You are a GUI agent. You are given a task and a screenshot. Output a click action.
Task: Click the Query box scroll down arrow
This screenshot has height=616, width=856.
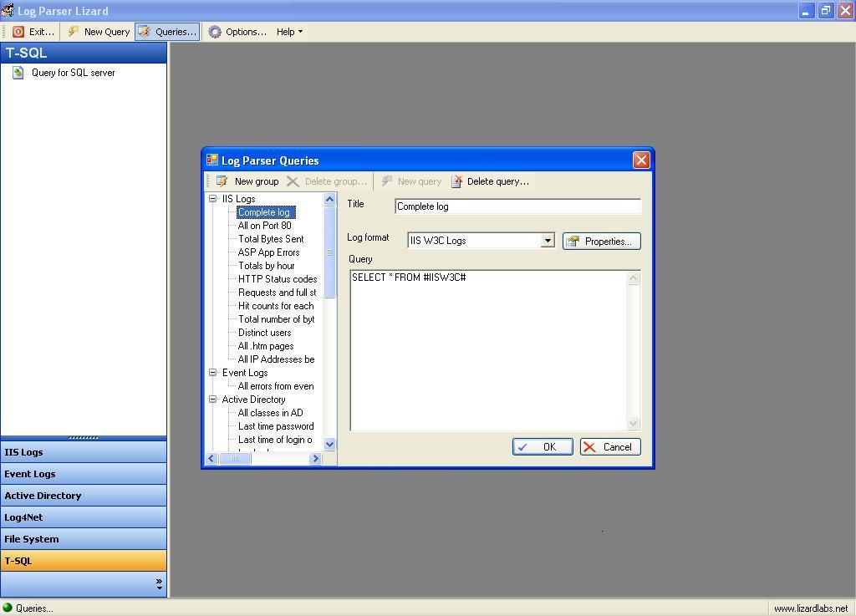(x=634, y=423)
